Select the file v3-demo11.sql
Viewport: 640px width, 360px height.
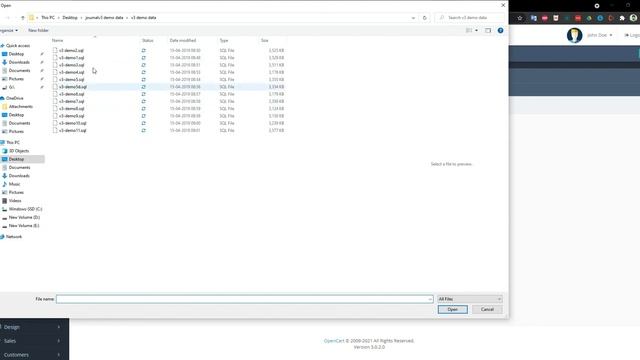coord(73,131)
